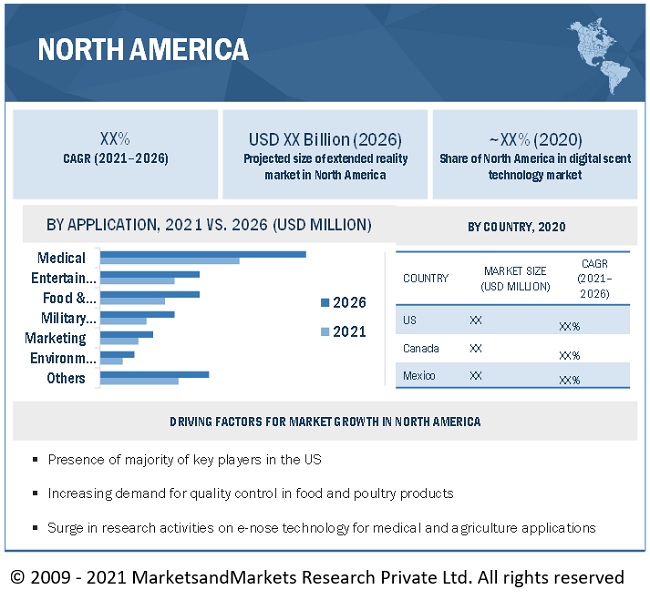Click the COUNTRY column header
The width and height of the screenshot is (650, 600).
pos(426,278)
